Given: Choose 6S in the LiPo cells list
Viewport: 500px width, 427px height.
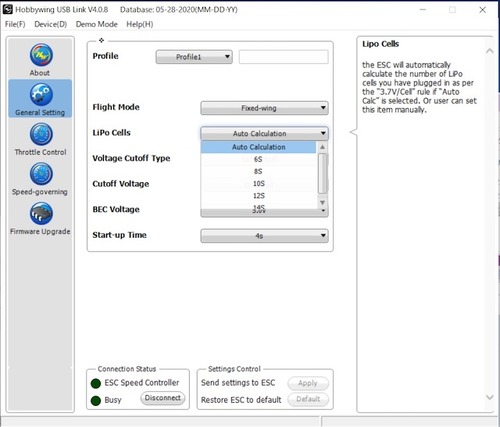Looking at the screenshot, I should 258,159.
